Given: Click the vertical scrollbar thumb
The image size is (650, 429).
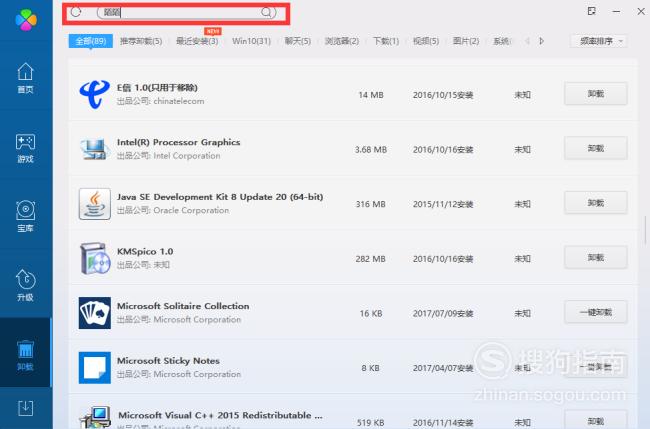Looking at the screenshot, I should pyautogui.click(x=645, y=230).
